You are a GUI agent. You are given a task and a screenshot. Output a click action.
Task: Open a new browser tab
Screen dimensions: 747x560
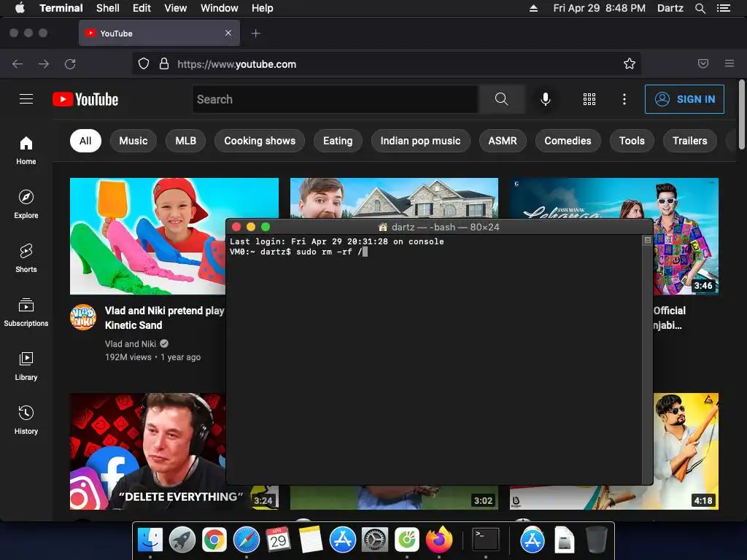tap(256, 34)
